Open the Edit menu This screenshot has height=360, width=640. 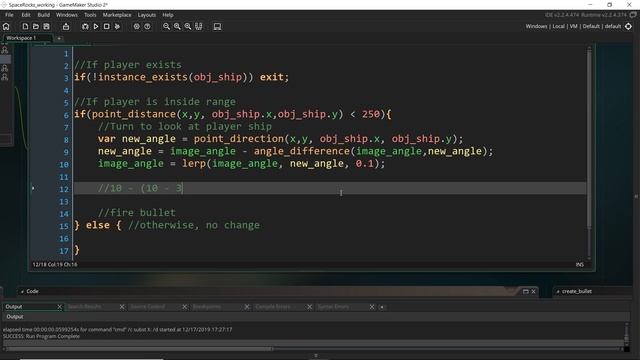26,15
